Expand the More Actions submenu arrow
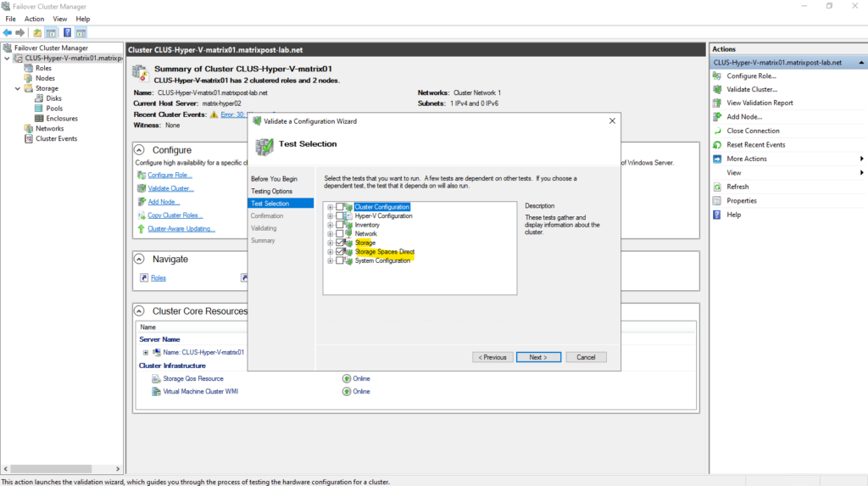 click(x=861, y=159)
